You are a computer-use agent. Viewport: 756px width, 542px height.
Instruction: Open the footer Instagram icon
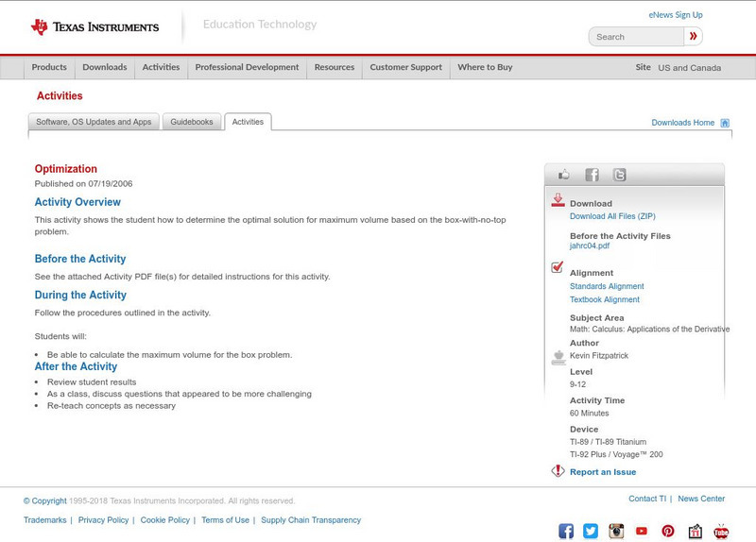coord(616,531)
